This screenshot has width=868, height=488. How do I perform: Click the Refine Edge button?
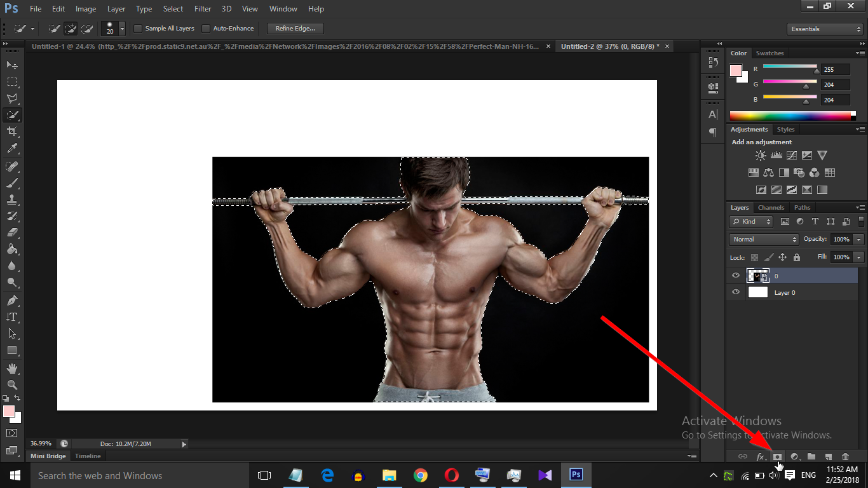[x=294, y=28]
